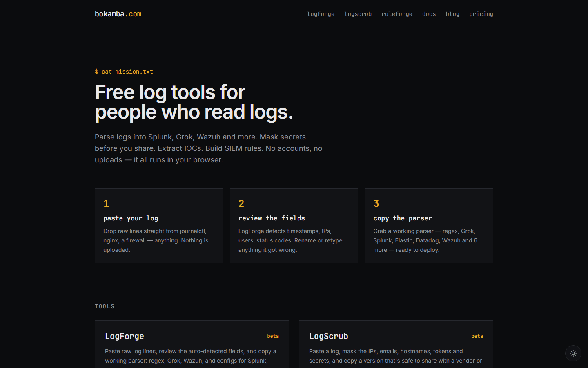Click the '$ cat mission.txt' text

124,72
